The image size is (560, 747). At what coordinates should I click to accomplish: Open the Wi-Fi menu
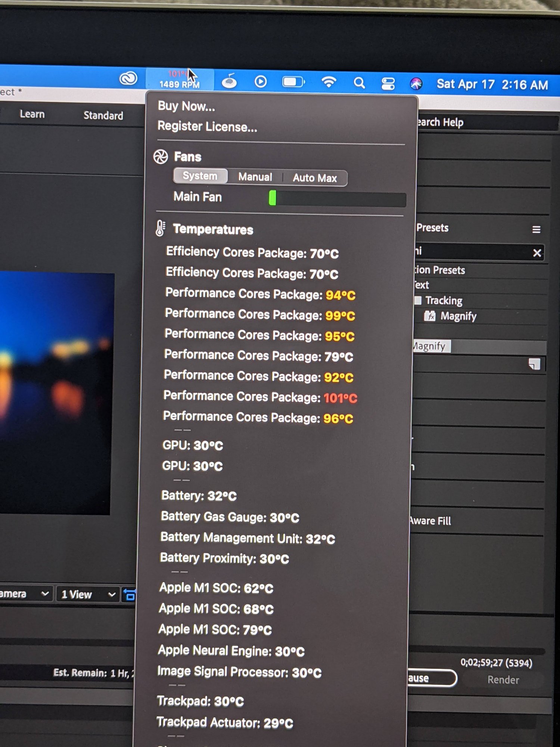coord(329,82)
